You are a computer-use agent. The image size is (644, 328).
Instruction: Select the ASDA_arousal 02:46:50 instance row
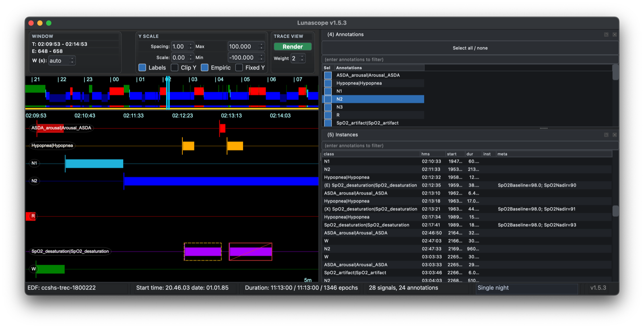pos(467,233)
